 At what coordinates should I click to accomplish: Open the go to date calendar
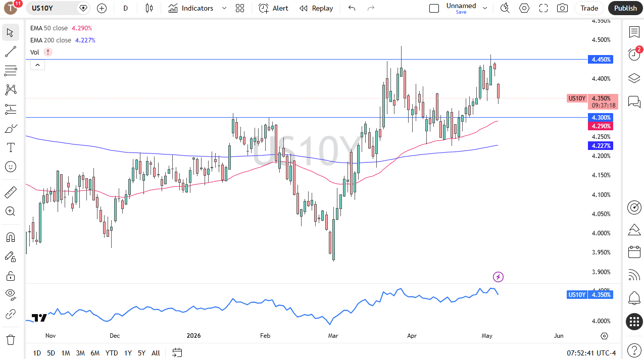click(177, 352)
